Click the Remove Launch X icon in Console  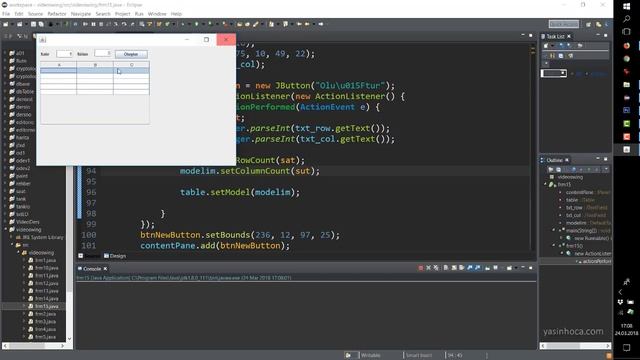[428, 268]
